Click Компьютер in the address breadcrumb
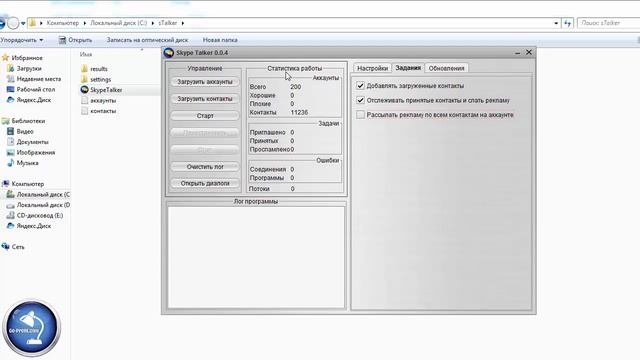The image size is (640, 360). click(x=62, y=23)
